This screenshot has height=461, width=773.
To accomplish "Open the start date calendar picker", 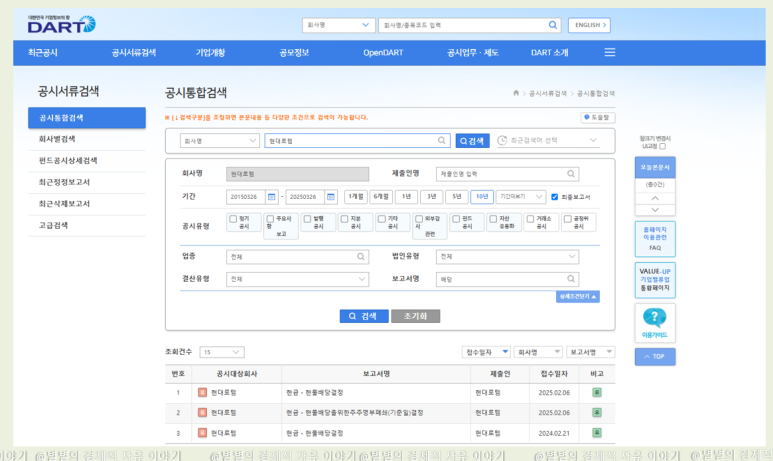I will (271, 197).
